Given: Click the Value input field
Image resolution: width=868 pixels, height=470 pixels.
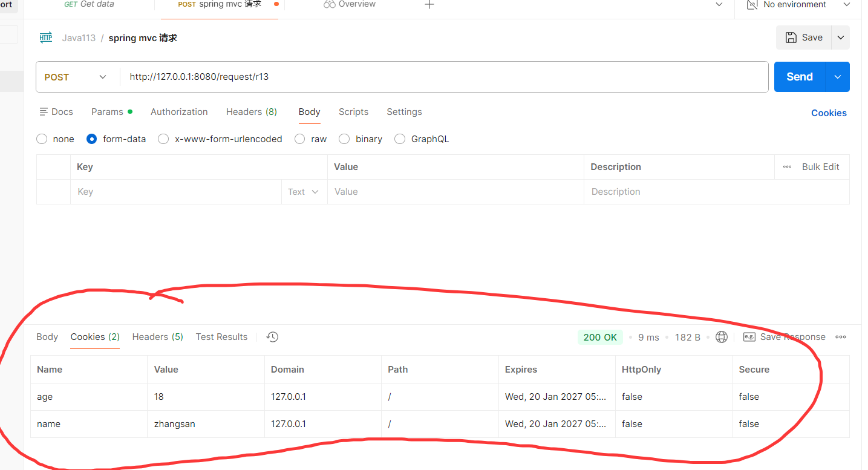Looking at the screenshot, I should coord(455,192).
